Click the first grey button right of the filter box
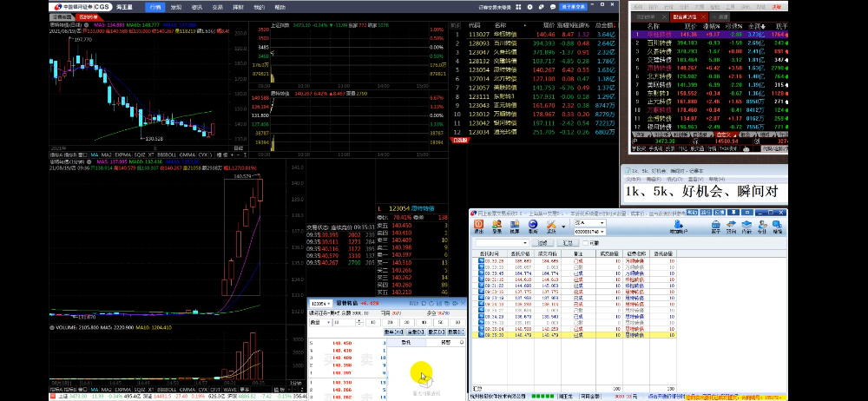Image resolution: width=868 pixels, height=401 pixels. (x=542, y=242)
